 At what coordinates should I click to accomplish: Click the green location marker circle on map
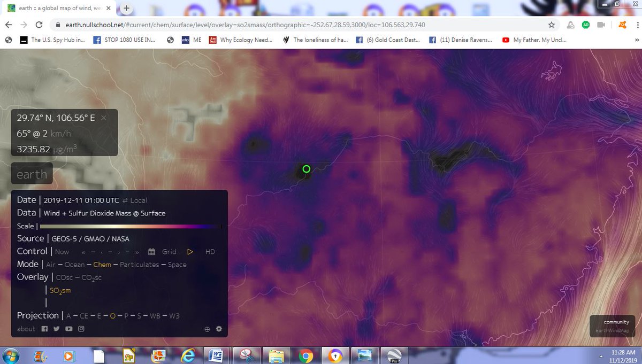[x=307, y=169]
